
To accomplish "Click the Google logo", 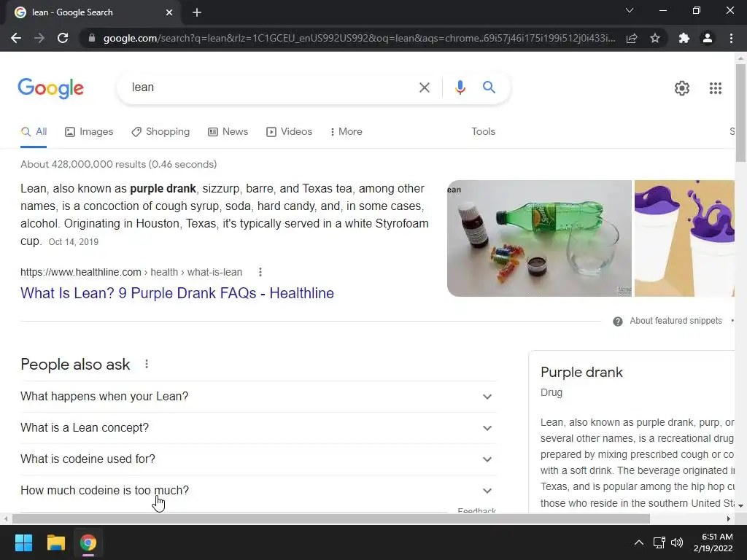I will pos(51,88).
